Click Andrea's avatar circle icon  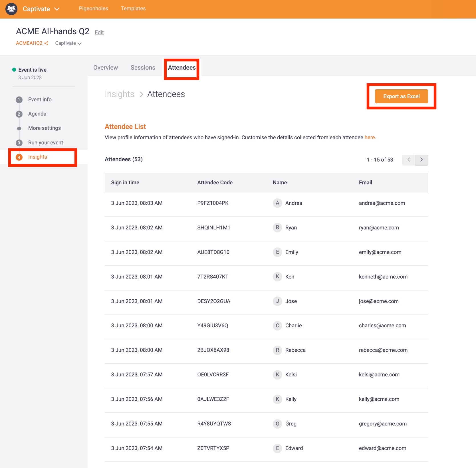(277, 203)
